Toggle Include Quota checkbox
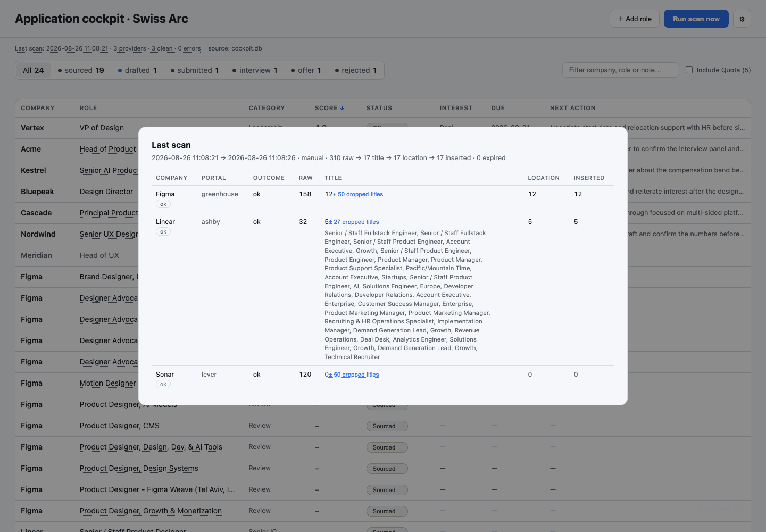This screenshot has width=766, height=532. click(689, 70)
